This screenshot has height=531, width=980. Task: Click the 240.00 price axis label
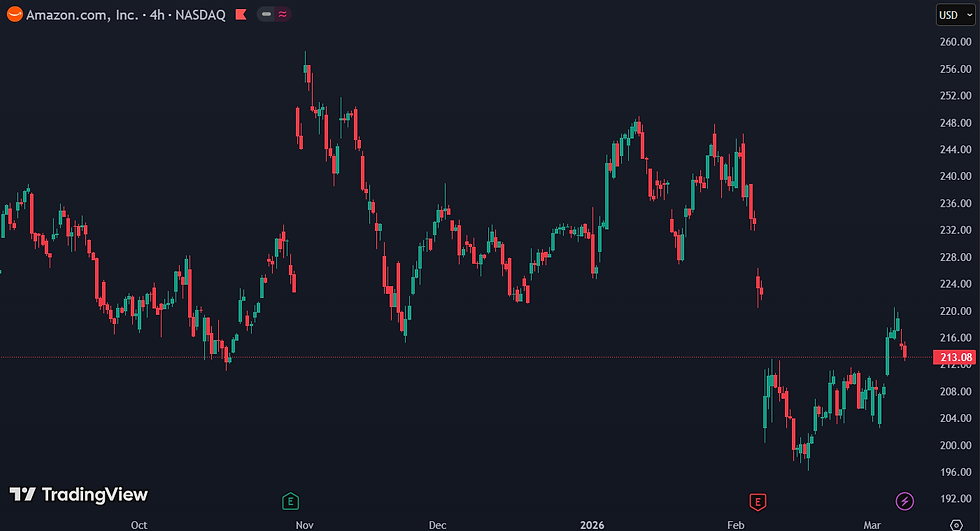[956, 176]
